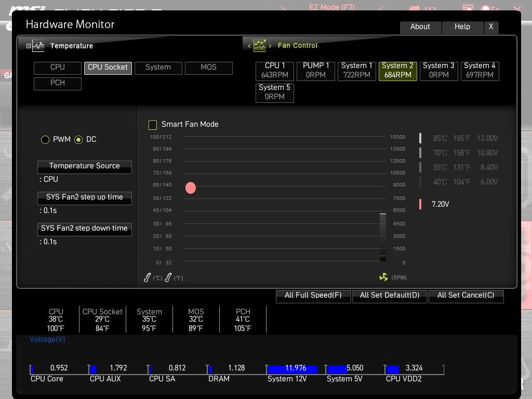Click the Temperature graph icon

[38, 46]
